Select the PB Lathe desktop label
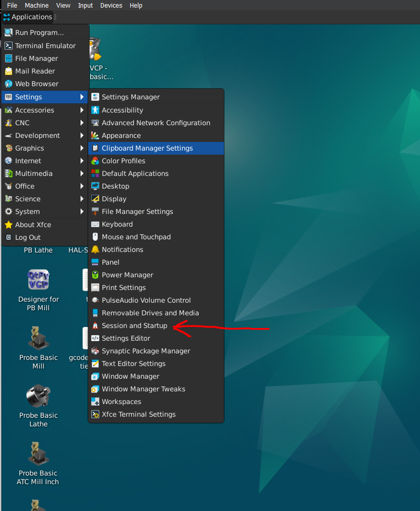The image size is (420, 511). (x=38, y=250)
